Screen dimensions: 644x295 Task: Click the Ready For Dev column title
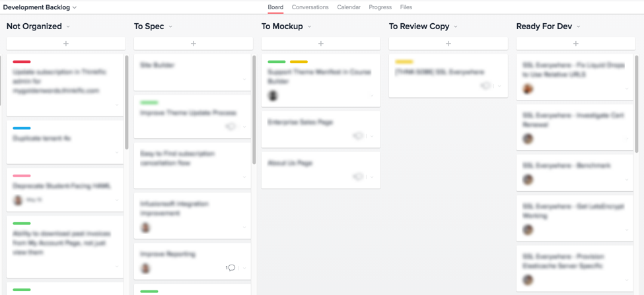pyautogui.click(x=545, y=26)
